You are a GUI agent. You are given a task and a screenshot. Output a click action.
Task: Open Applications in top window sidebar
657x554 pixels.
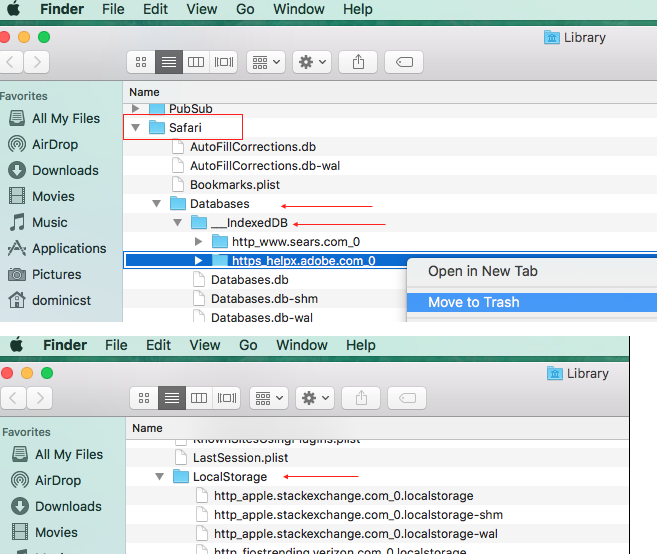57,248
